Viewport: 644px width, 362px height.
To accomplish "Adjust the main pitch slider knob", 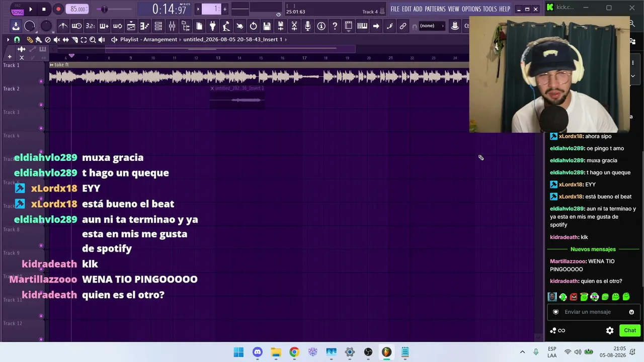I will [x=104, y=9].
